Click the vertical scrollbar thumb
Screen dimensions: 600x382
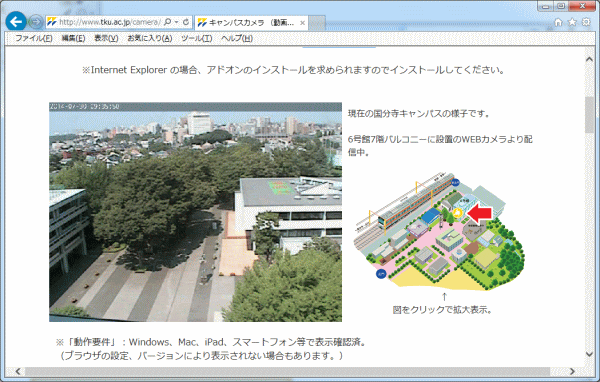[x=589, y=115]
